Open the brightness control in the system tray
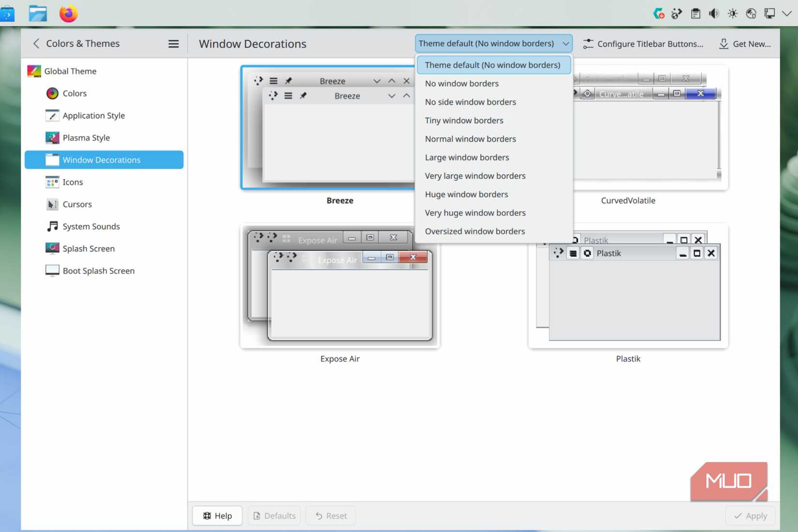Image resolution: width=798 pixels, height=532 pixels. (733, 14)
